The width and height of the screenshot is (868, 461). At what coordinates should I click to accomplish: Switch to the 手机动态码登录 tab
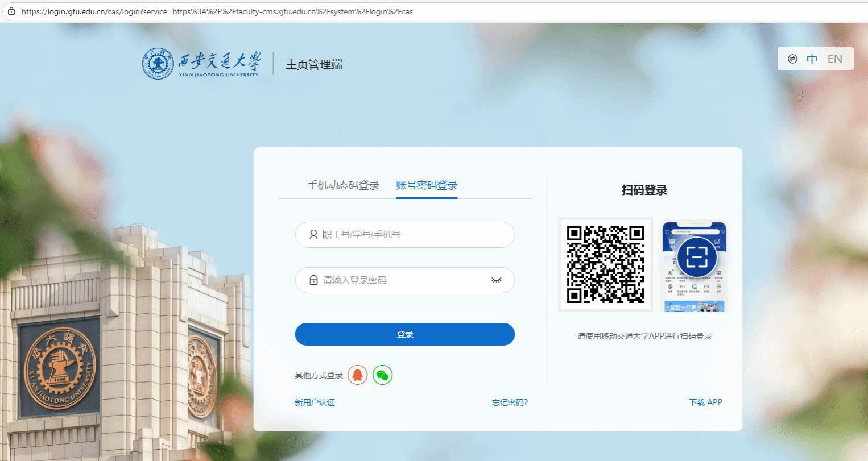pyautogui.click(x=343, y=185)
